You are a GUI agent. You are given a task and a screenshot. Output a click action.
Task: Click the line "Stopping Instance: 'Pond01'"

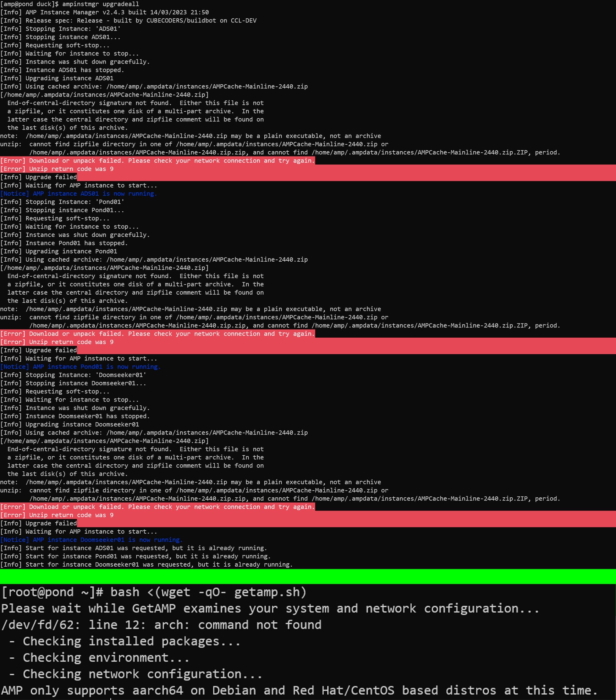tap(62, 202)
